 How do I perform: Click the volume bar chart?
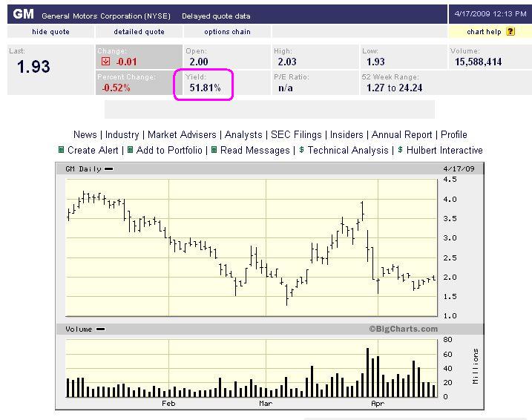pos(252,368)
